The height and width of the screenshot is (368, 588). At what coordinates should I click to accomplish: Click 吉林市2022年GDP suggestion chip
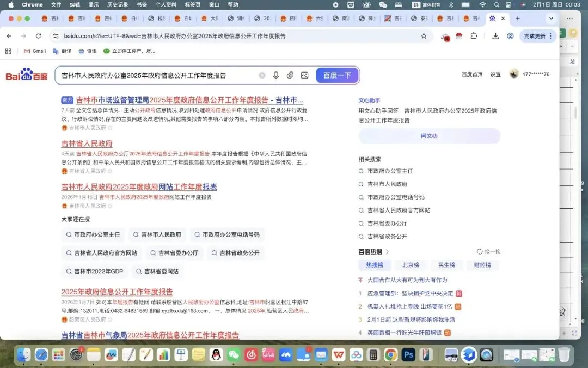tap(95, 271)
